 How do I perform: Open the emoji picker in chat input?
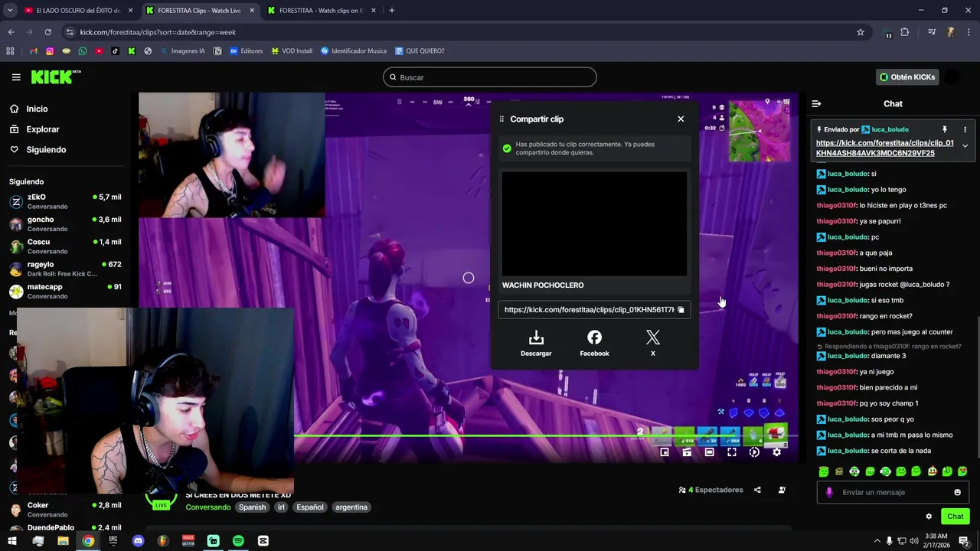957,492
